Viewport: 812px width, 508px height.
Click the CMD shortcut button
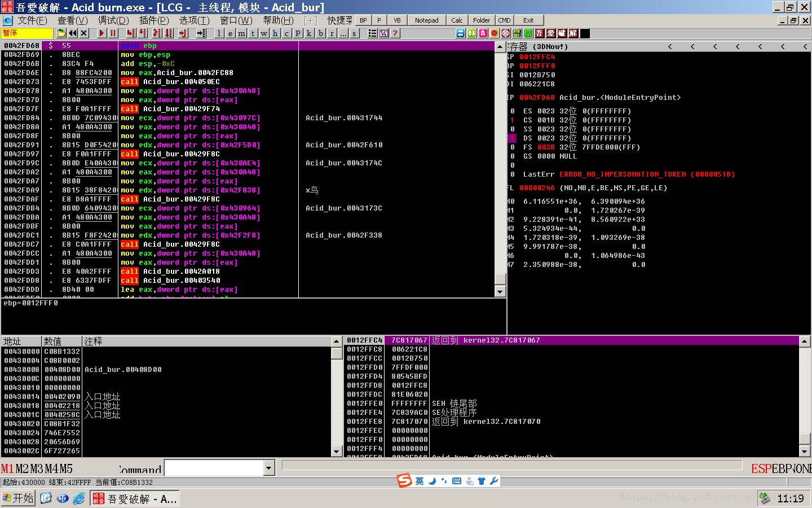(504, 20)
